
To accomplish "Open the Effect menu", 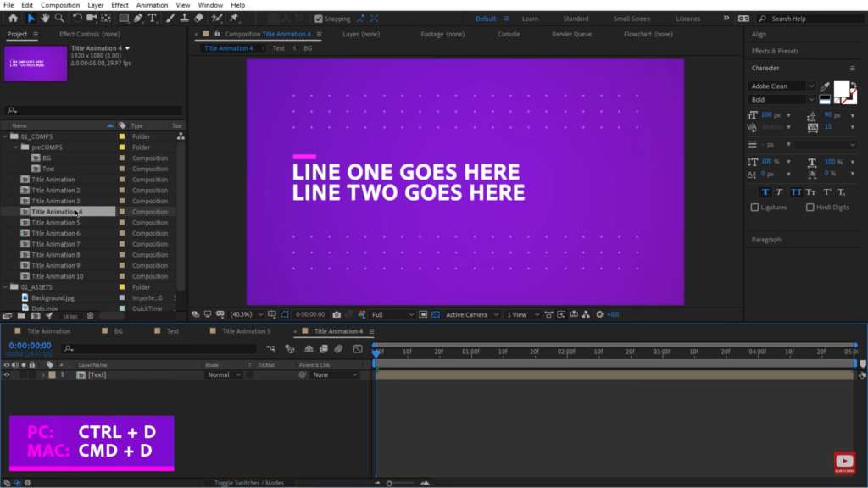I will point(120,5).
